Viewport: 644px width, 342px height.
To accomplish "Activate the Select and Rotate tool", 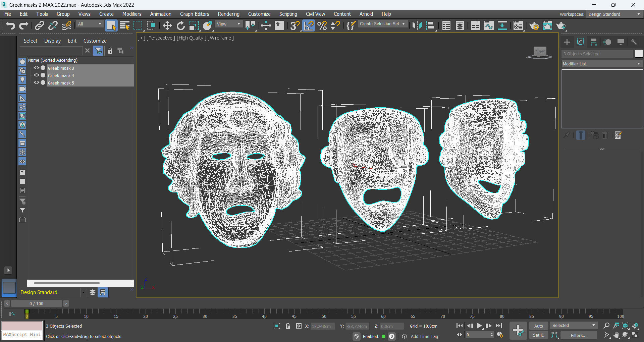I will 180,26.
